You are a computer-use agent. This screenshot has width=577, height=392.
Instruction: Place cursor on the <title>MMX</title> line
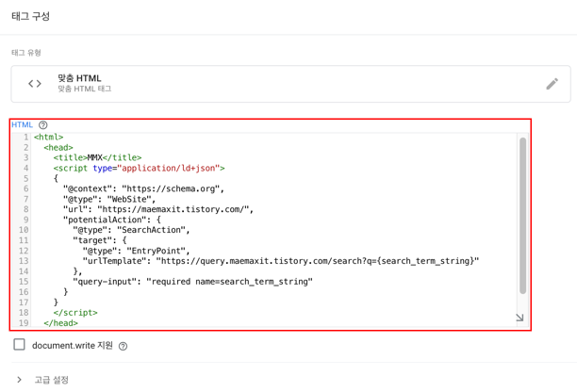pos(97,157)
